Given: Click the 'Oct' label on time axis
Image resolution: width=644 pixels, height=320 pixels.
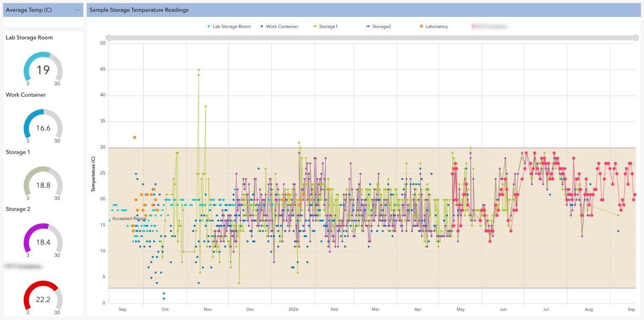Looking at the screenshot, I should 165,309.
